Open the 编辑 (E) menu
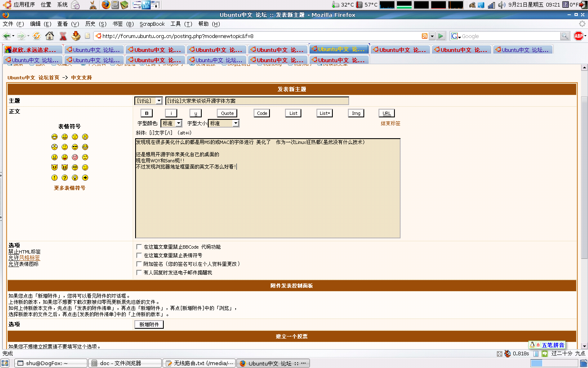The height and width of the screenshot is (368, 588). 40,24
